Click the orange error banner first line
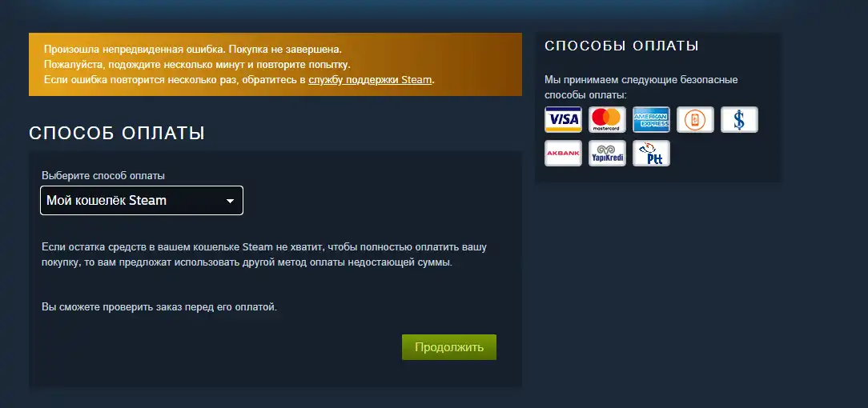This screenshot has height=408, width=868. click(193, 50)
